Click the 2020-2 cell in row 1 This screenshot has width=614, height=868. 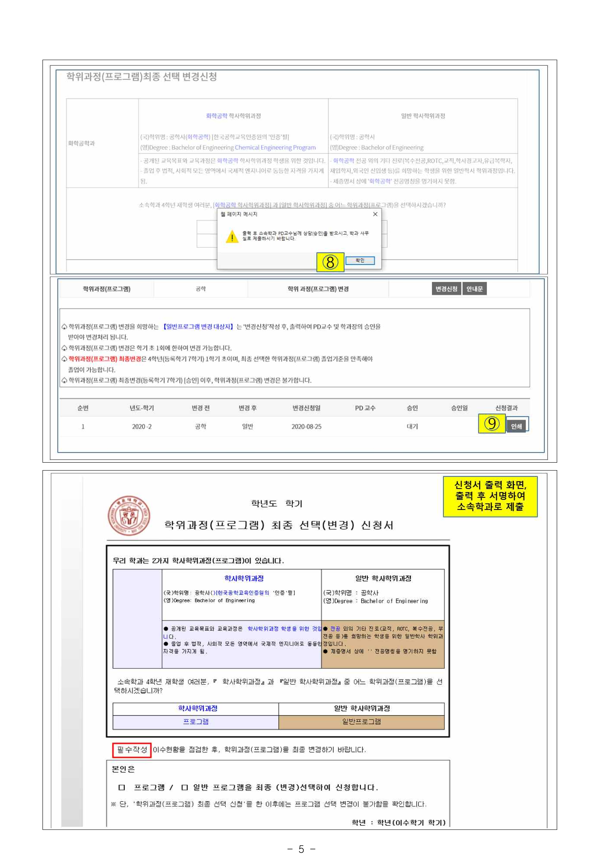pyautogui.click(x=142, y=426)
